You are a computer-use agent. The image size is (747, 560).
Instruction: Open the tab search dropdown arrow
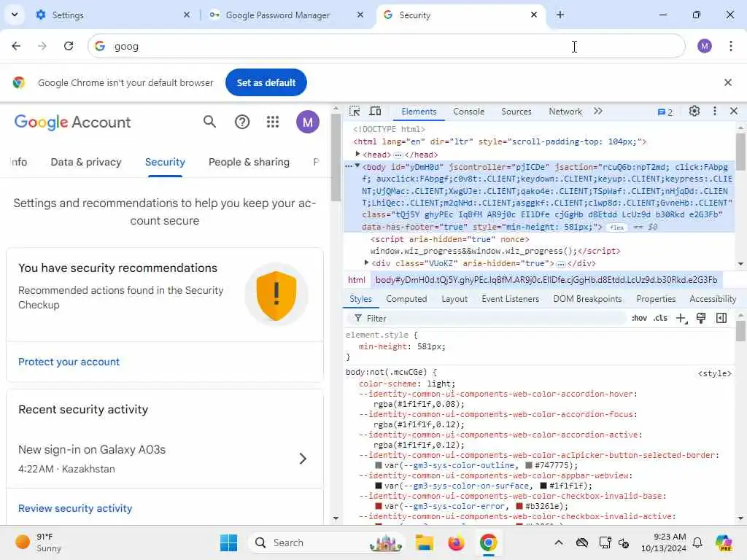(15, 15)
